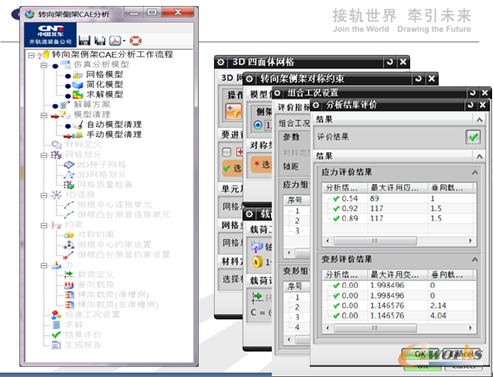Select the 0.92 stress result row
This screenshot has height=377, width=493.
point(398,209)
